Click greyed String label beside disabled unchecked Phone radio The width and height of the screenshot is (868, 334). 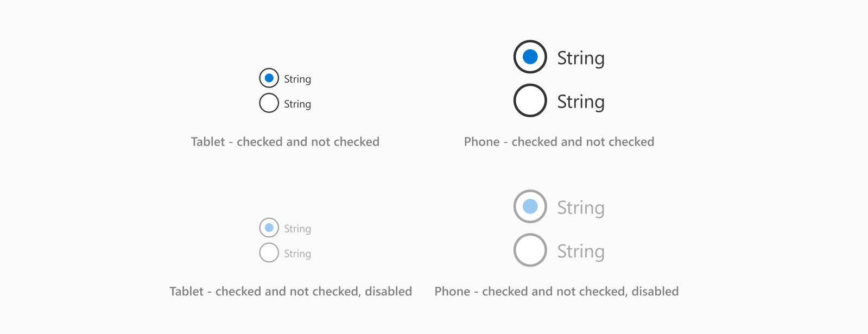(581, 252)
